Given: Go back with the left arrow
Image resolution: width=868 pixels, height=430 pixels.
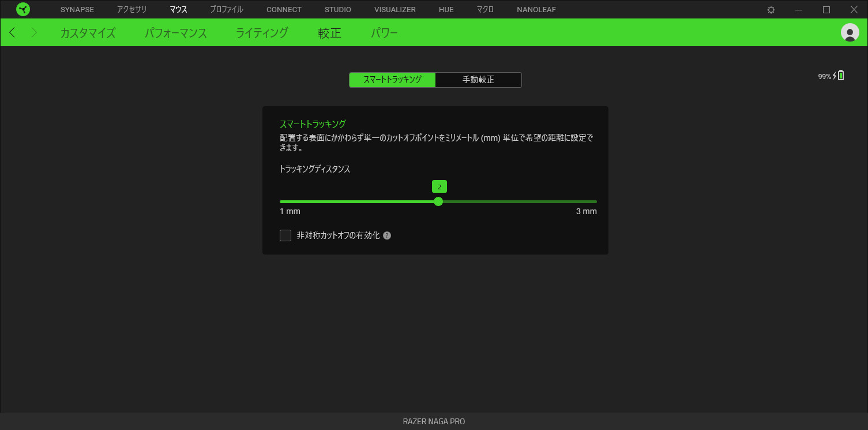Looking at the screenshot, I should (13, 32).
